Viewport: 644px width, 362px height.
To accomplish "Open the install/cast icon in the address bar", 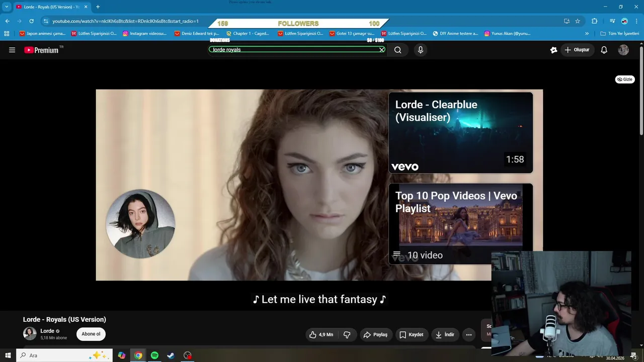I will pyautogui.click(x=567, y=21).
